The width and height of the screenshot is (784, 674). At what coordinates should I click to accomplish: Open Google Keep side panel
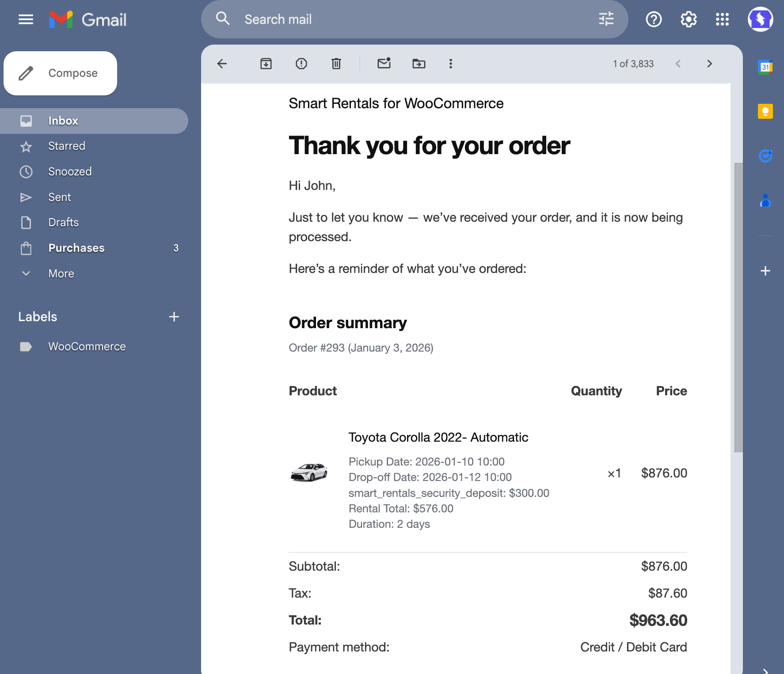click(x=765, y=111)
